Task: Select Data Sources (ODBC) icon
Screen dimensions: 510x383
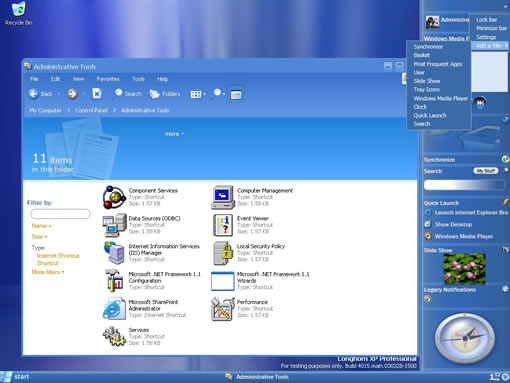Action: pyautogui.click(x=114, y=225)
